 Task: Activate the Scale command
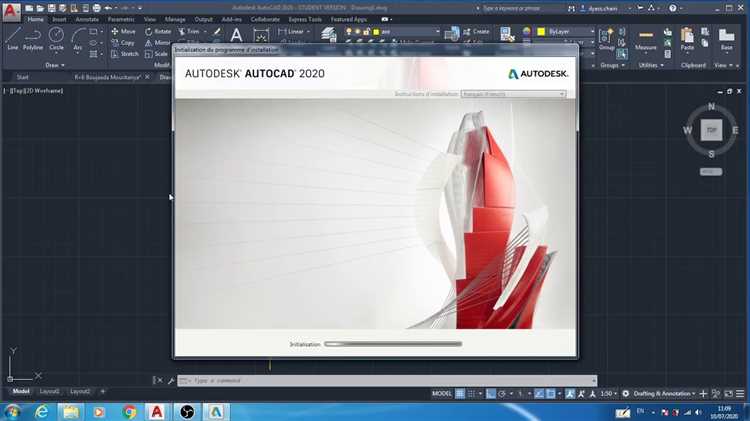(x=156, y=54)
